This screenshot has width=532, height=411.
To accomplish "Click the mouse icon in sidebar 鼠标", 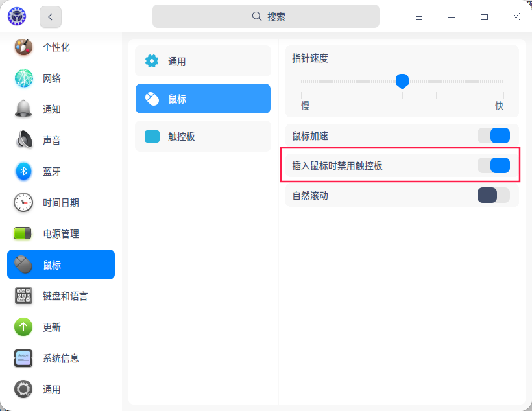I will (x=23, y=264).
